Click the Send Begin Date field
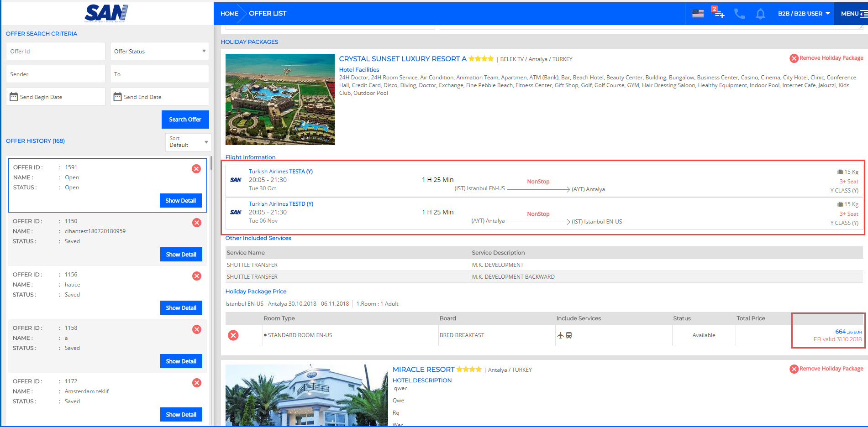The width and height of the screenshot is (868, 427). click(56, 97)
